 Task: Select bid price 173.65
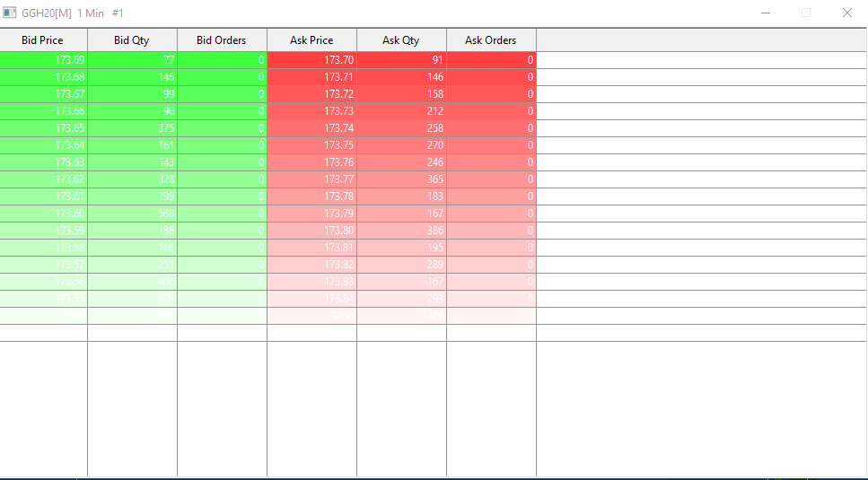[43, 128]
